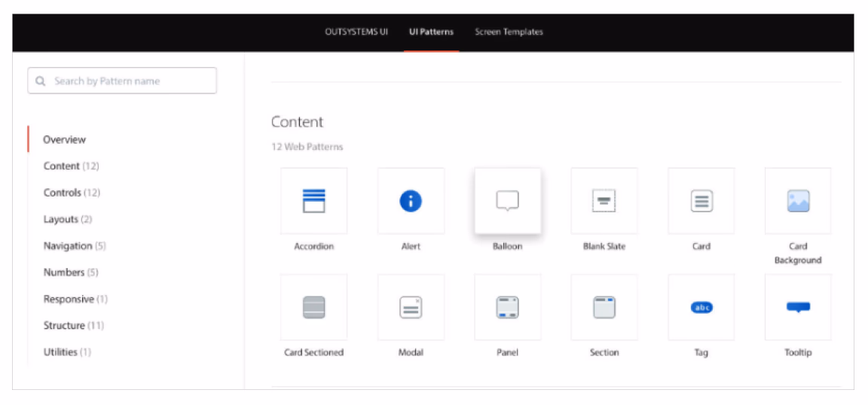868x405 pixels.
Task: Click the 'Accordion' label text
Action: [314, 246]
